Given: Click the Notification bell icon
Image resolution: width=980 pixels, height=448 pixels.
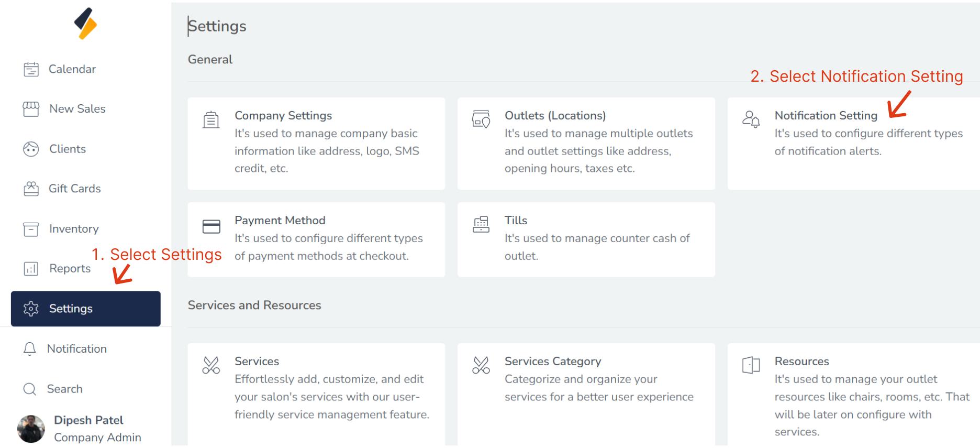Looking at the screenshot, I should [30, 349].
